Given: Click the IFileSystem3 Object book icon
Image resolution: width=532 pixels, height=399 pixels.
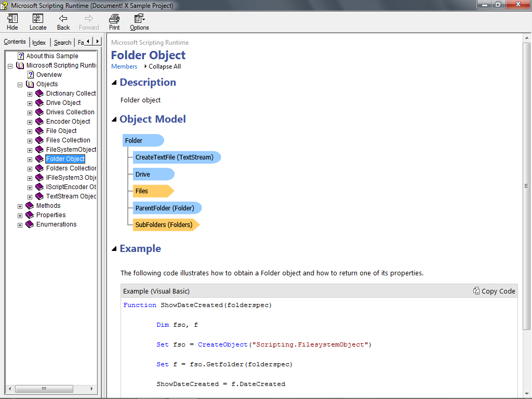Looking at the screenshot, I should tap(39, 178).
